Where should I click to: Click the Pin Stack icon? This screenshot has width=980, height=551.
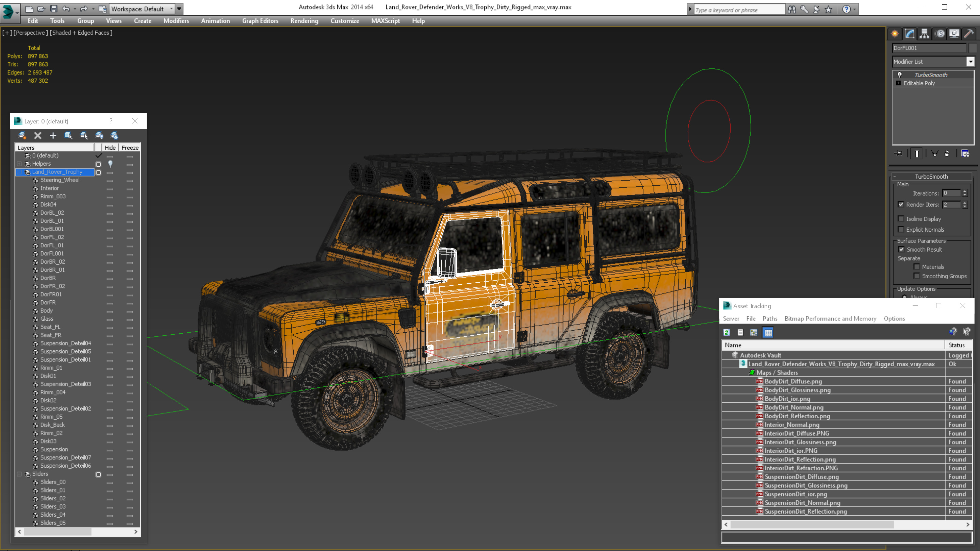click(899, 154)
